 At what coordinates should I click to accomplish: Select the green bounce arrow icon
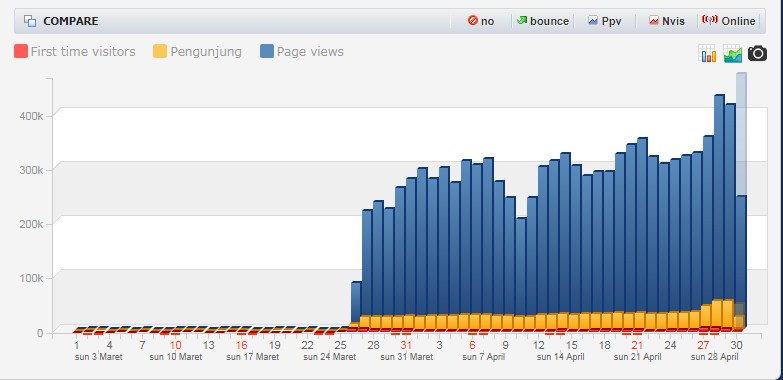pyautogui.click(x=522, y=20)
